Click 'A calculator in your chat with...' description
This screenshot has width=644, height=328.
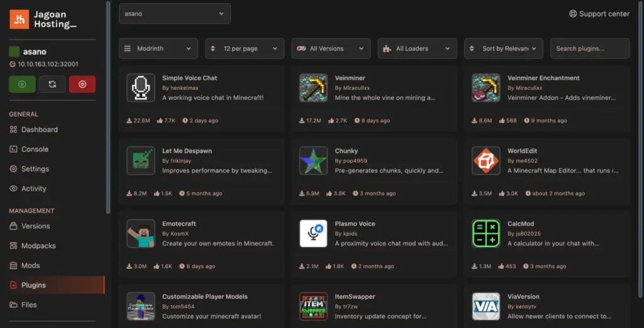coord(553,243)
